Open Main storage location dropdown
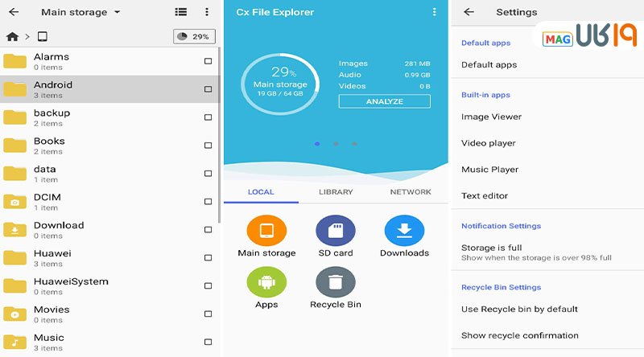Screen dimensions: 644x357 (x=81, y=12)
